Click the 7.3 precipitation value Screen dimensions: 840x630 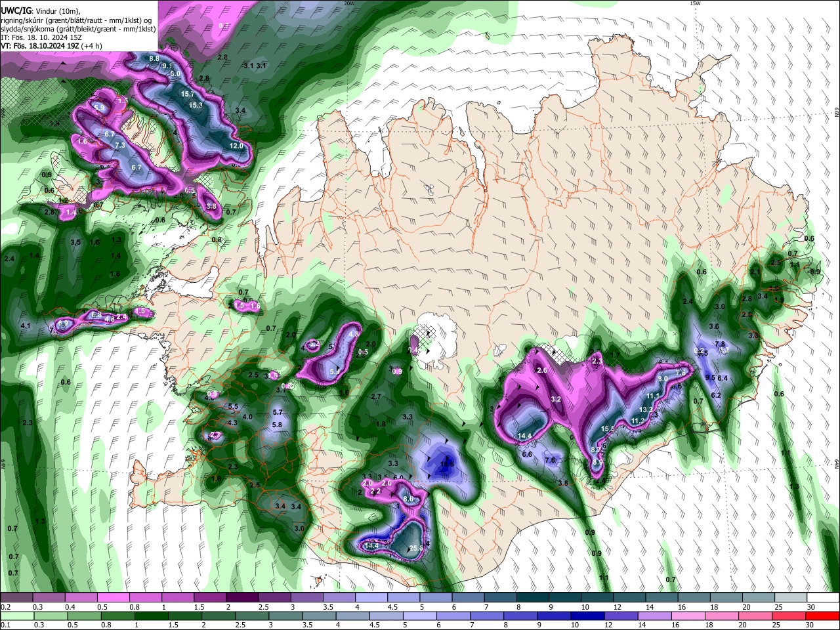tap(120, 145)
